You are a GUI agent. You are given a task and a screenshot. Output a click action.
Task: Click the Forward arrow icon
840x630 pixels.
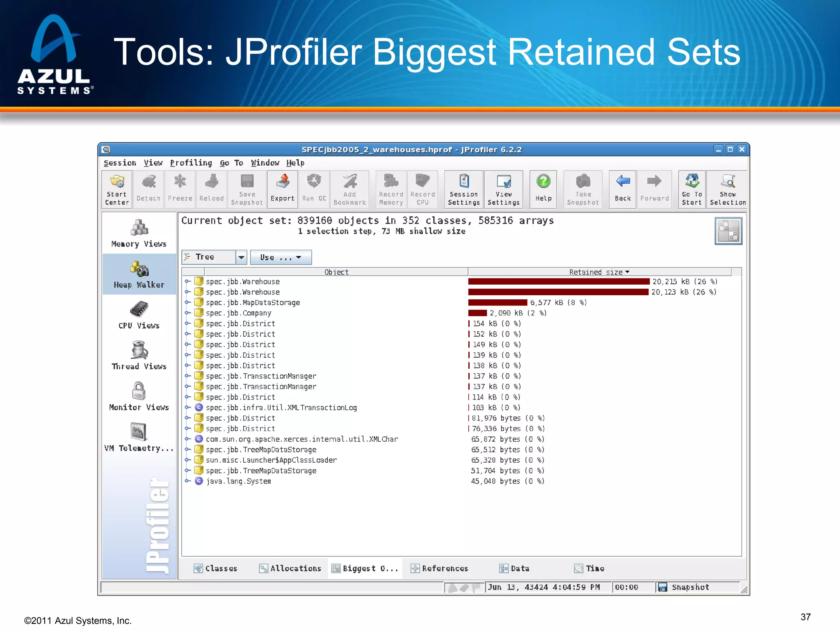coord(655,190)
